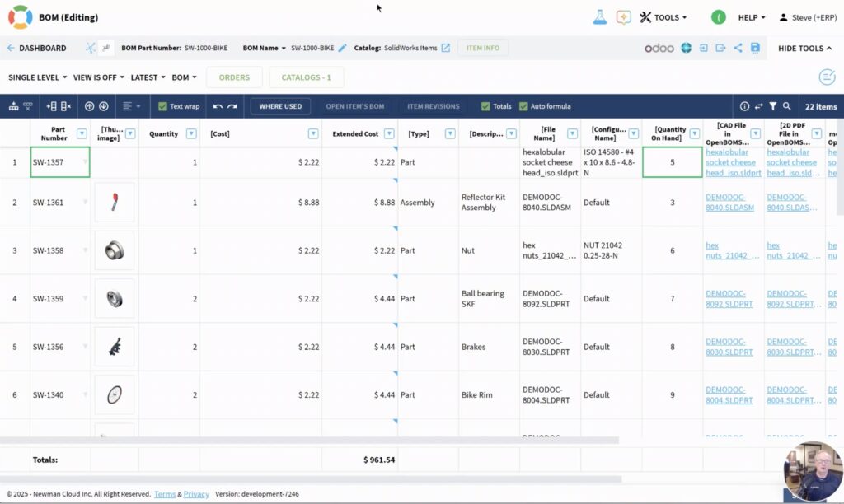The height and width of the screenshot is (504, 844).
Task: Expand the VIEW IS OFF dropdown
Action: [x=99, y=77]
